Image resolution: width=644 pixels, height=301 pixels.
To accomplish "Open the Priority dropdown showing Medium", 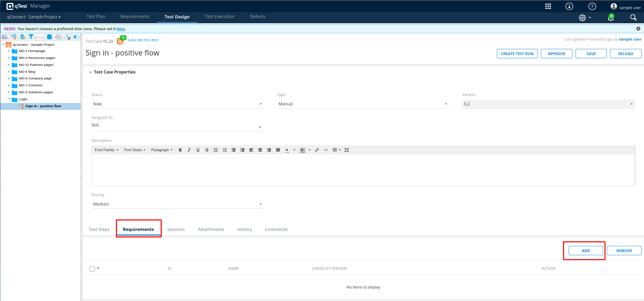I will coord(177,204).
